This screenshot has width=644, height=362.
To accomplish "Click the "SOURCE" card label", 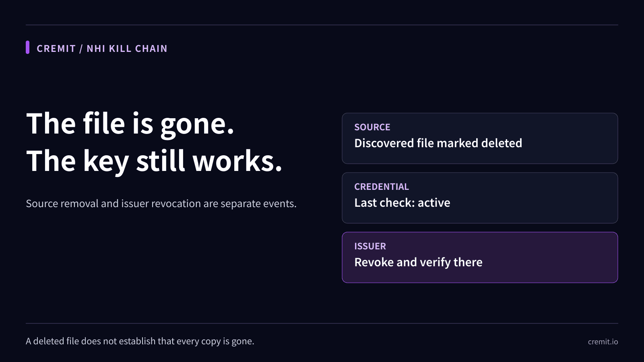I will pyautogui.click(x=372, y=127).
